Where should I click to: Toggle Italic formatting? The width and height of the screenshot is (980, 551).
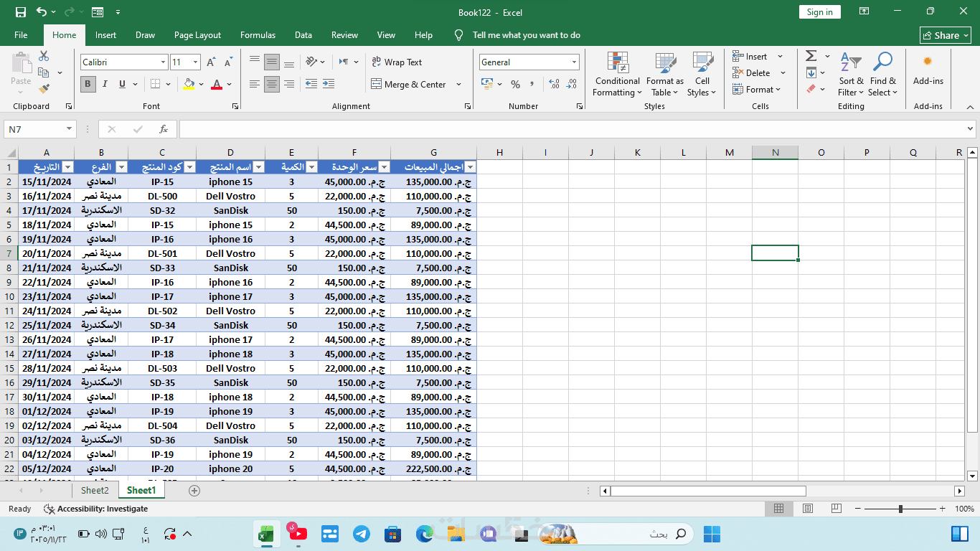coord(105,84)
